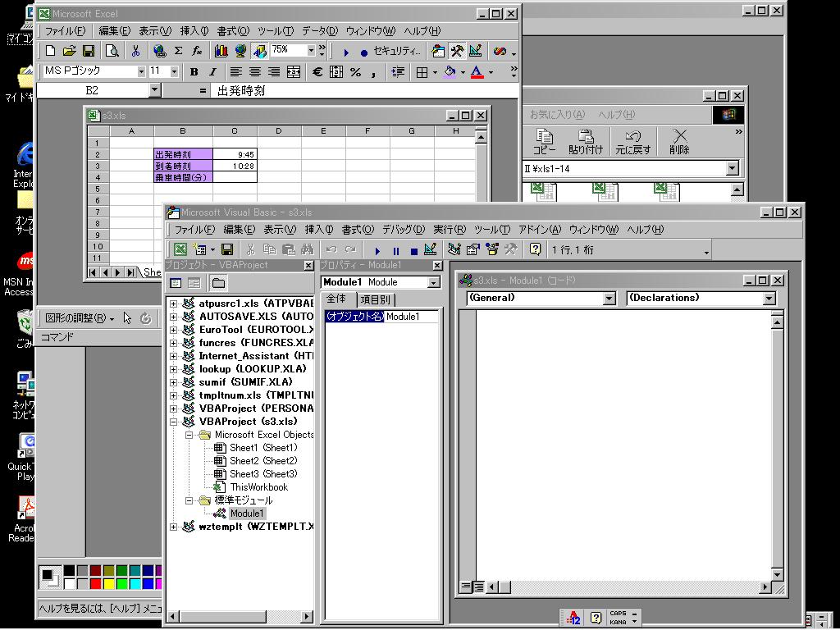Click the Break pause icon in VBA toolbar

396,250
